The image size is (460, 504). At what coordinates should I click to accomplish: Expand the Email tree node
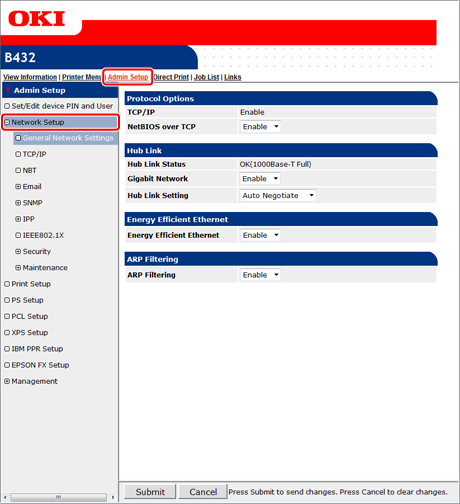click(x=18, y=187)
